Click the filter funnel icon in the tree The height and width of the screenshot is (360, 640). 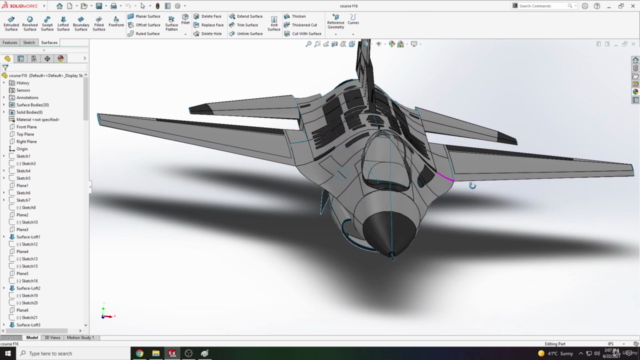click(5, 67)
